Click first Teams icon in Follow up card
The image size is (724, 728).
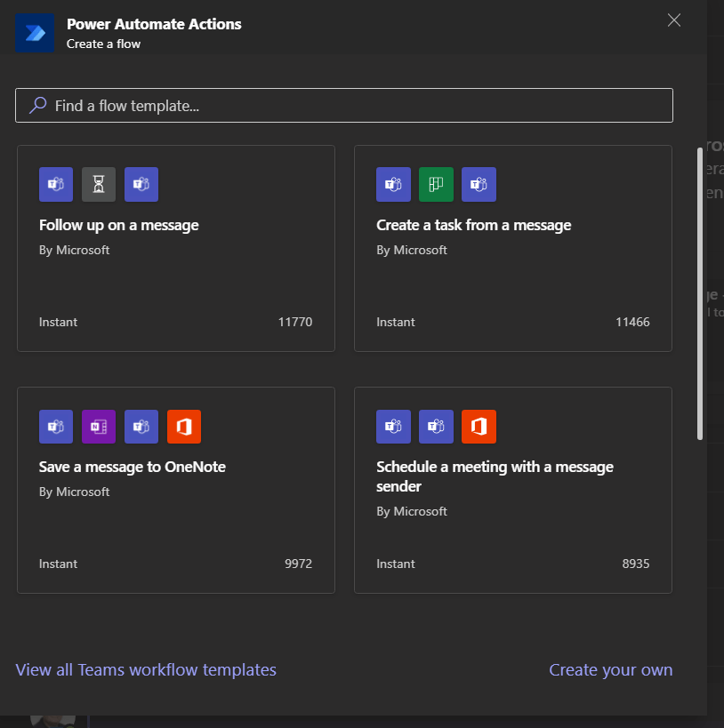[x=56, y=184]
